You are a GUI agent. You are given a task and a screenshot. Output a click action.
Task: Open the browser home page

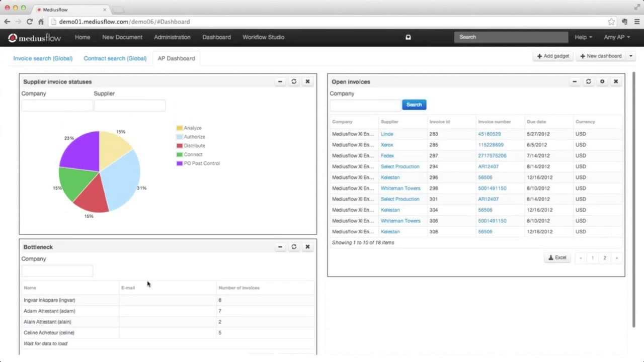pos(41,22)
